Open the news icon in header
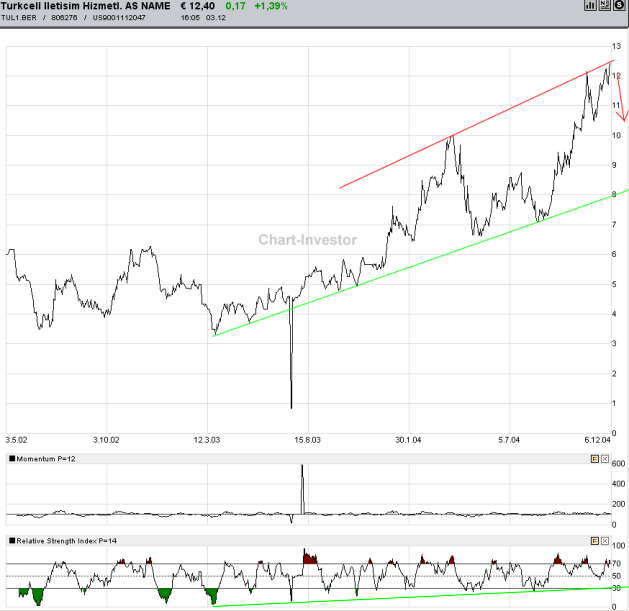Screen dimensions: 629x611 [605, 5]
